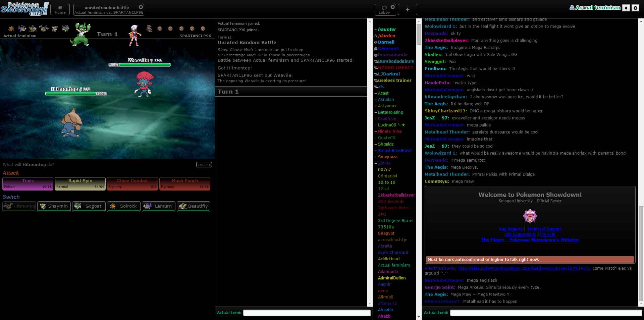644x320 pixels.
Task: Click Bumbadadabum in the user list
Action: [396, 61]
